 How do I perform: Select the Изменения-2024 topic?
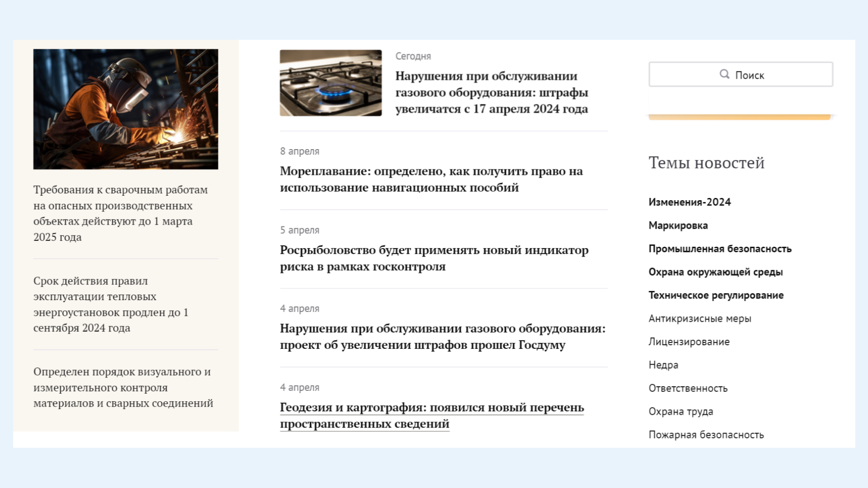click(x=689, y=202)
